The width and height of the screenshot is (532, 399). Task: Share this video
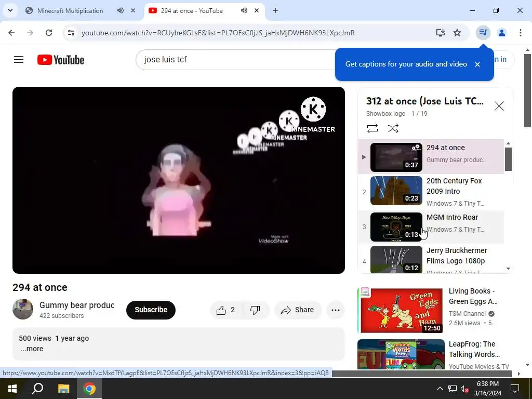(x=298, y=310)
